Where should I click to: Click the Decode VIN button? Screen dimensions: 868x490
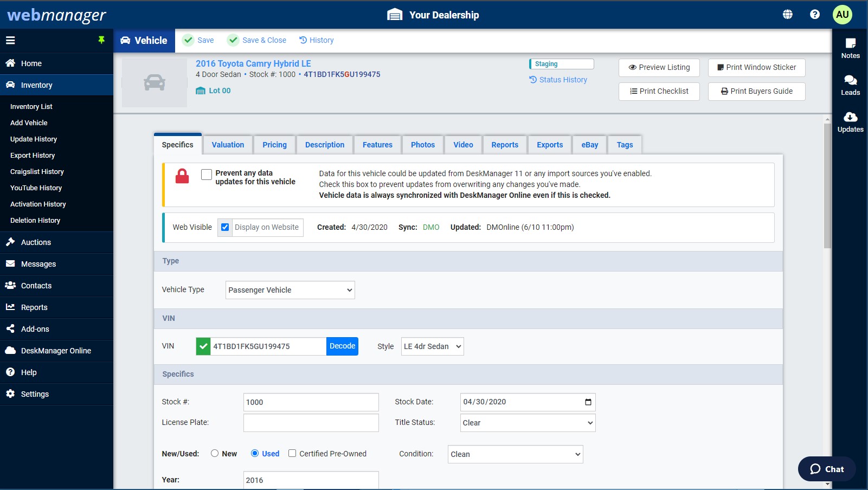pyautogui.click(x=343, y=346)
